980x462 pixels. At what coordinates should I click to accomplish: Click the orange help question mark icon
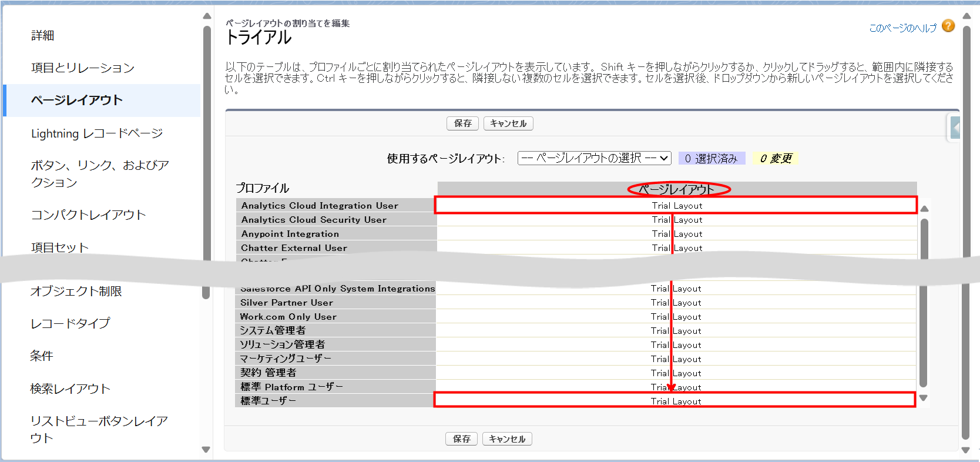click(948, 26)
